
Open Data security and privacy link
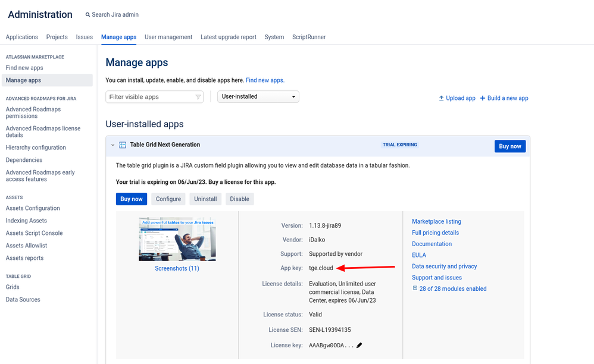pos(445,266)
